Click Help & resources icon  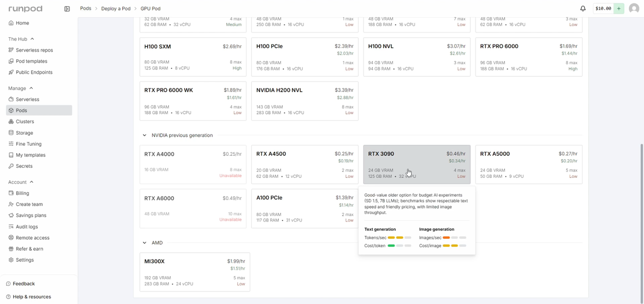click(x=8, y=297)
